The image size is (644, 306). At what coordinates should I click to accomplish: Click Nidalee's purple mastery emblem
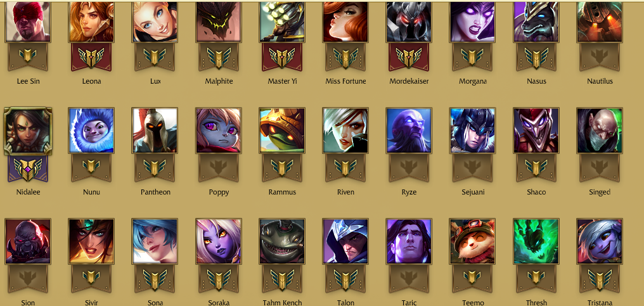28,169
